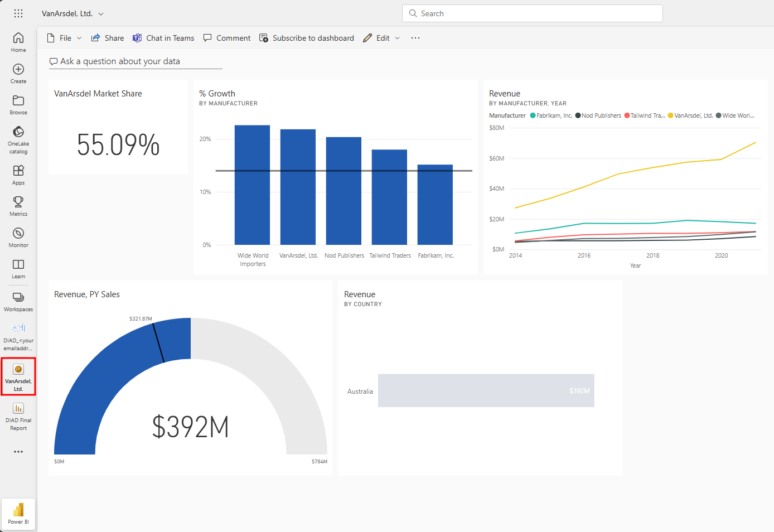774x532 pixels.
Task: Click the Search box
Action: tap(533, 13)
